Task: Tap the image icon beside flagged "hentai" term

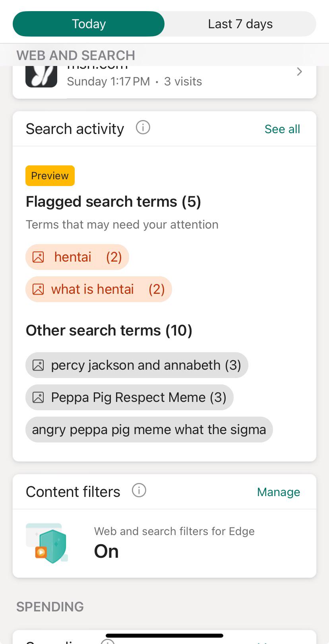Action: [38, 257]
